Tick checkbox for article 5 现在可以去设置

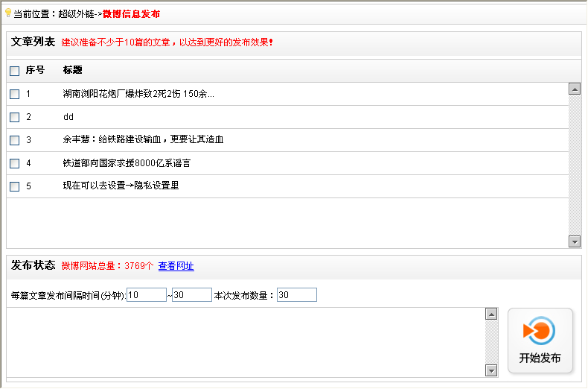click(15, 186)
